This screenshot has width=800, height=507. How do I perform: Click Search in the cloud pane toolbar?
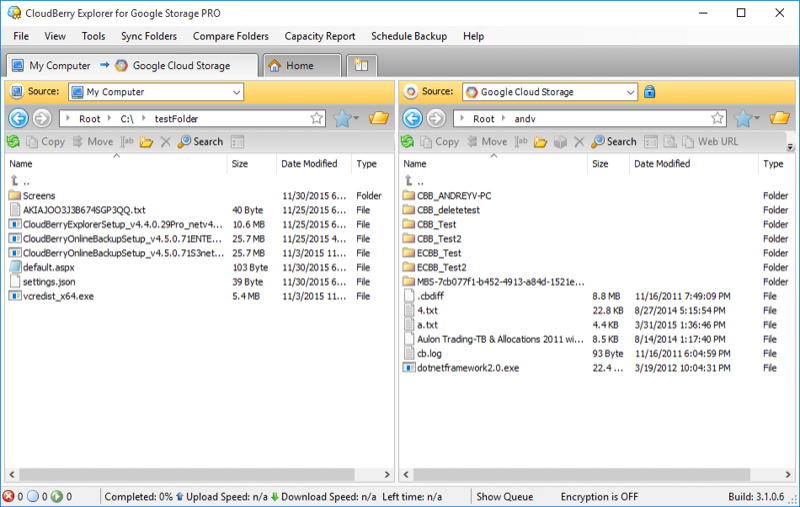click(x=614, y=141)
